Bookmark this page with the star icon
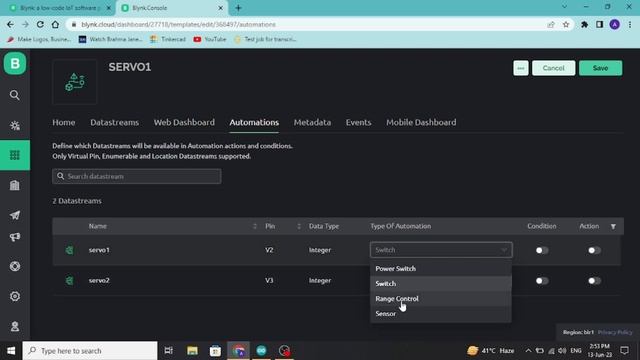640x360 pixels. (x=566, y=24)
